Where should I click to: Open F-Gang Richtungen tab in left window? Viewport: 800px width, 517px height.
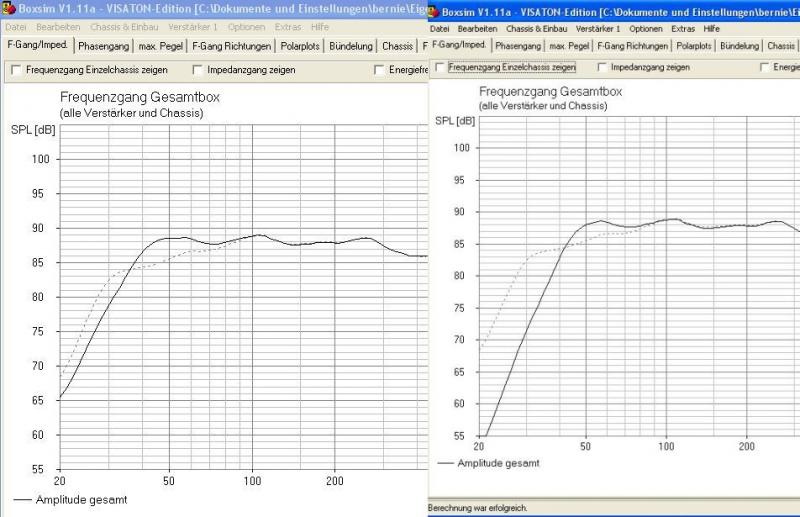pos(232,46)
